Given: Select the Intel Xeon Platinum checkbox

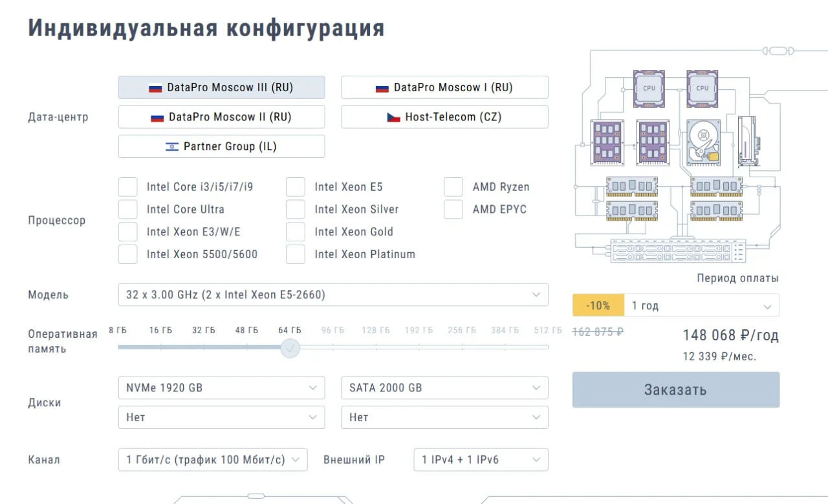Looking at the screenshot, I should pyautogui.click(x=296, y=254).
